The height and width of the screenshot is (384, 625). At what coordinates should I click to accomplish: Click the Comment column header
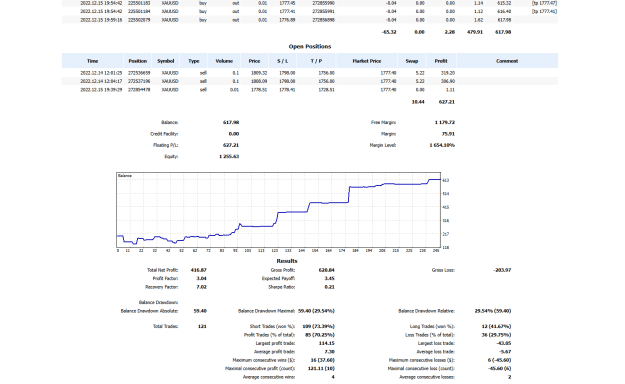[x=507, y=61]
